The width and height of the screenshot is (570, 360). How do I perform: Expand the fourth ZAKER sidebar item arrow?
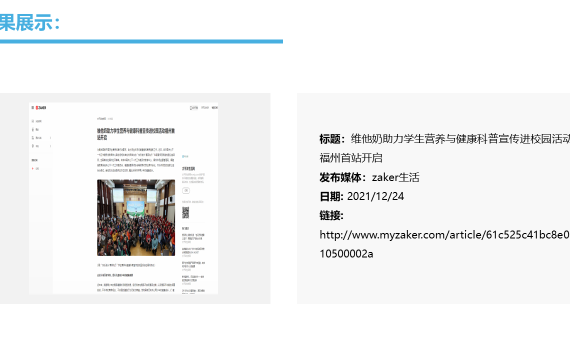[50, 146]
